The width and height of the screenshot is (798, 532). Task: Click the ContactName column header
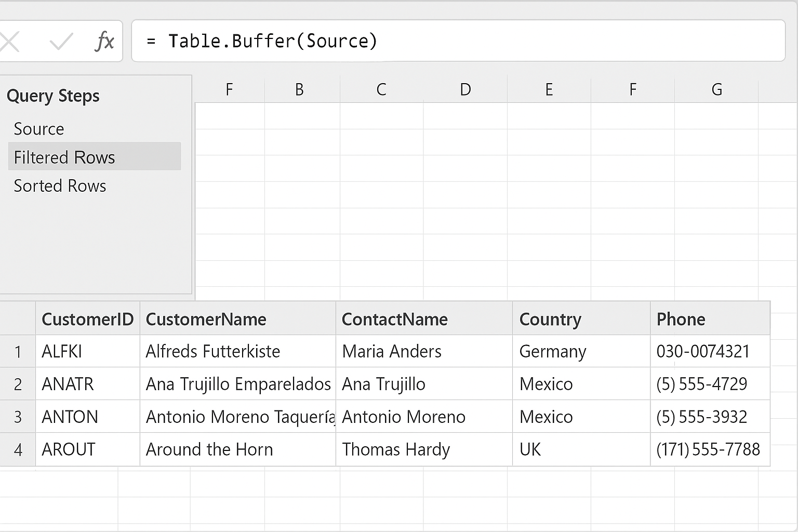point(424,319)
